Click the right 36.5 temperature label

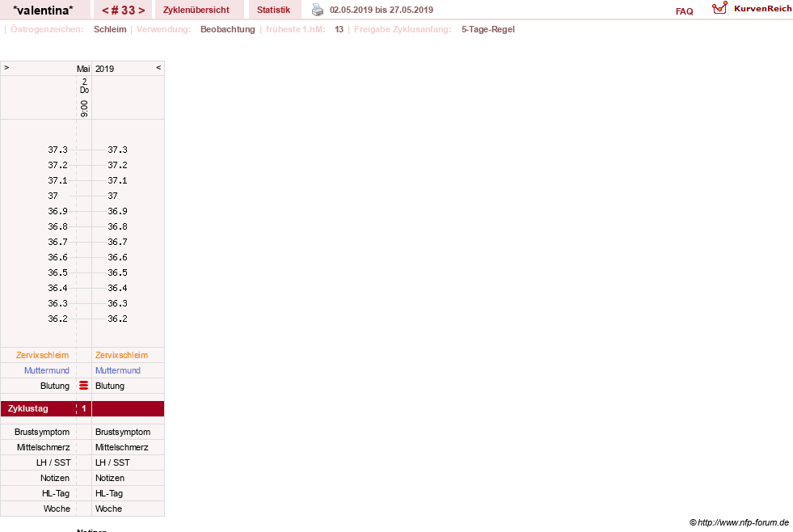(x=117, y=272)
